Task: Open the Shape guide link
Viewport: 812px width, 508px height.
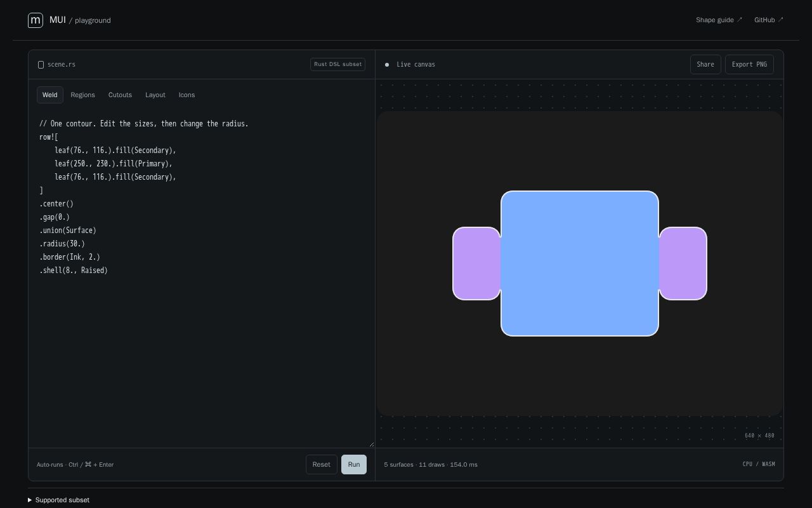Action: point(719,20)
